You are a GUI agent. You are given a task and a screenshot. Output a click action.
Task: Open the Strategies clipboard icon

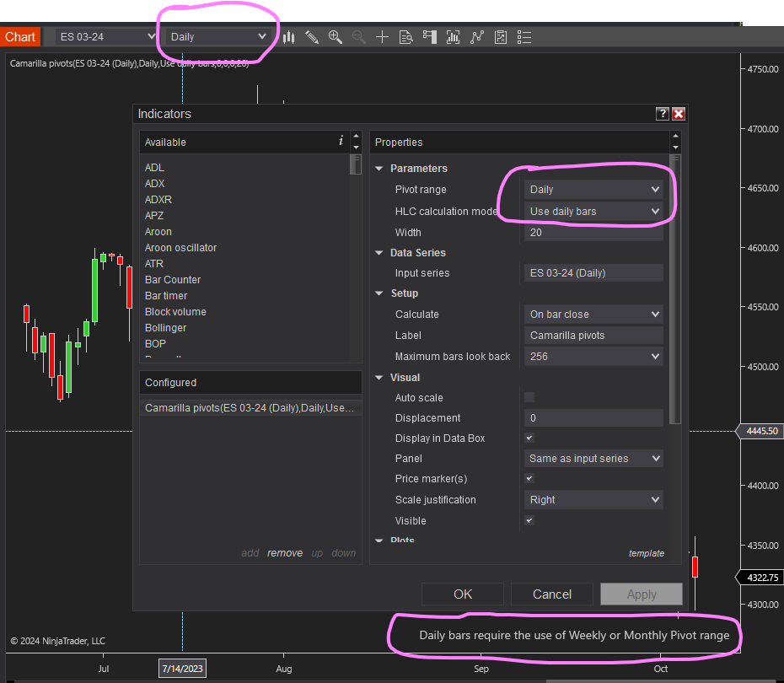point(501,37)
